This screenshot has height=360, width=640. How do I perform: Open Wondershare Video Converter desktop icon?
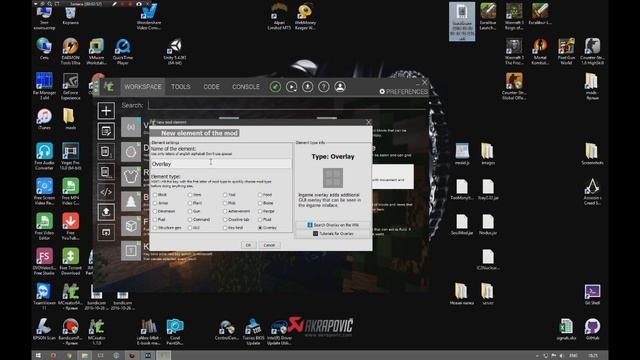tap(149, 16)
